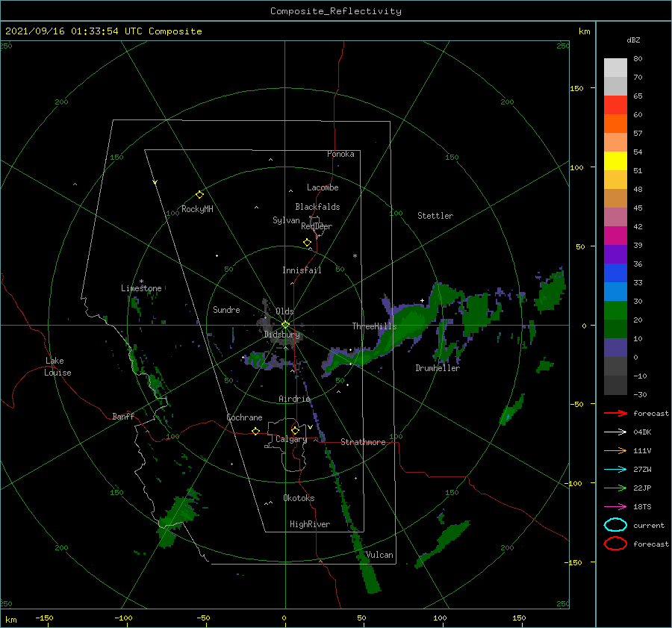Click the yellow diamond marker near RockyMH
672x628 pixels.
click(199, 195)
